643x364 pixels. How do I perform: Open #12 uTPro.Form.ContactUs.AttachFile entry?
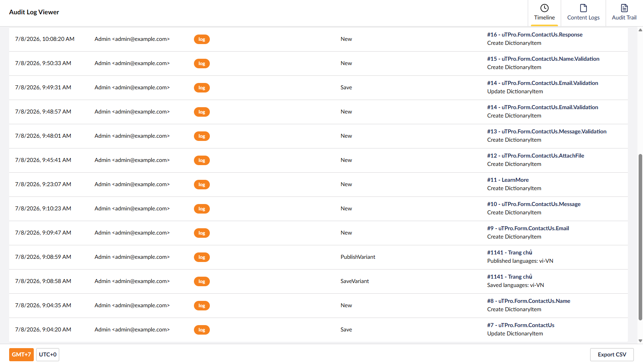pyautogui.click(x=536, y=156)
